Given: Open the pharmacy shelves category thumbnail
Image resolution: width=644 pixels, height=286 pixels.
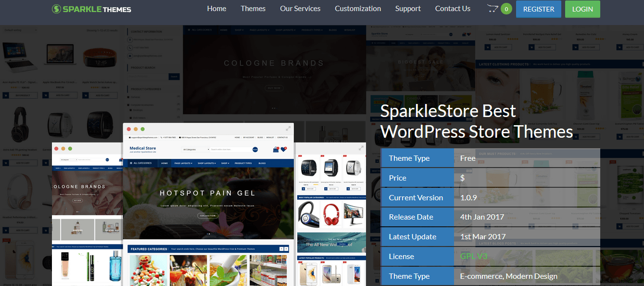Looking at the screenshot, I should [x=267, y=270].
